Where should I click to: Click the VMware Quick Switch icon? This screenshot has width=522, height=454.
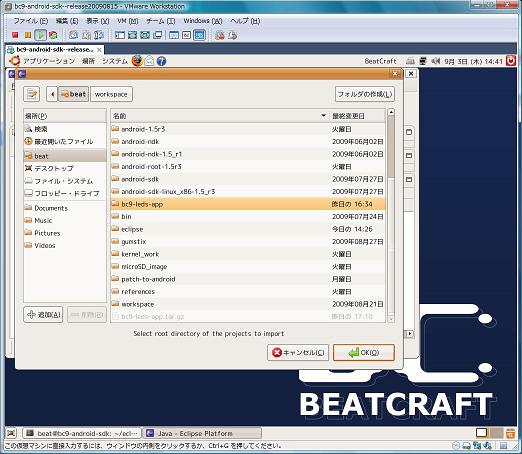[x=145, y=35]
